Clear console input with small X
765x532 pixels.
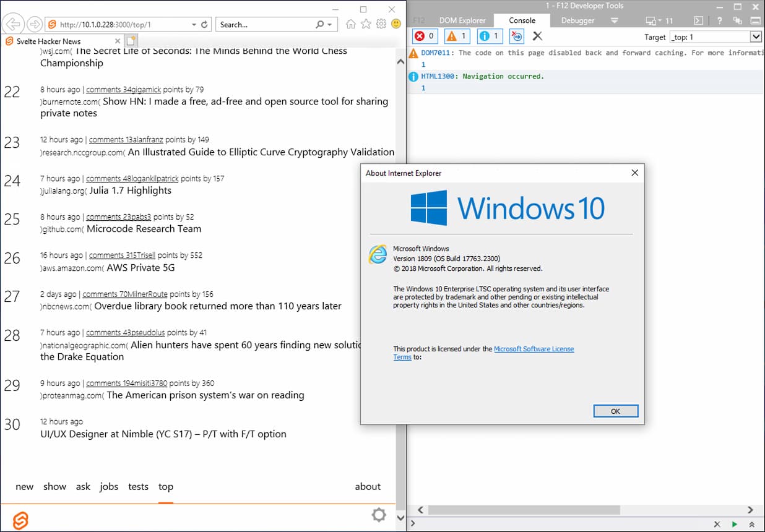tap(717, 525)
